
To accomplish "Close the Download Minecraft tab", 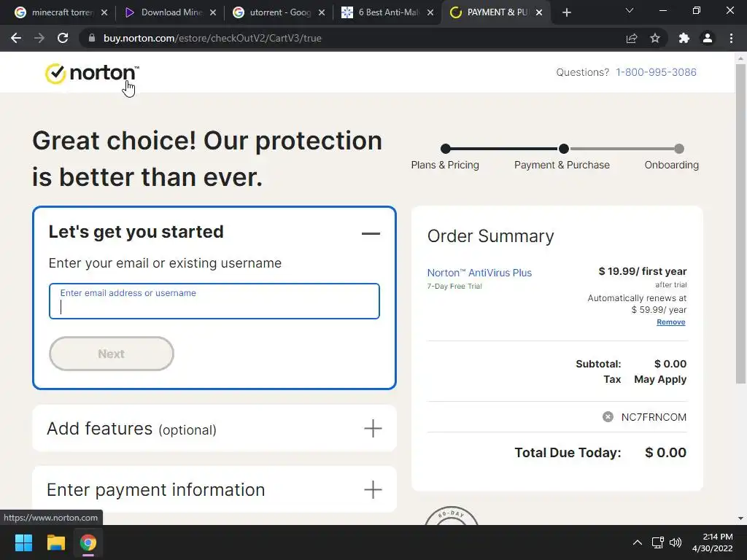I will pos(213,12).
